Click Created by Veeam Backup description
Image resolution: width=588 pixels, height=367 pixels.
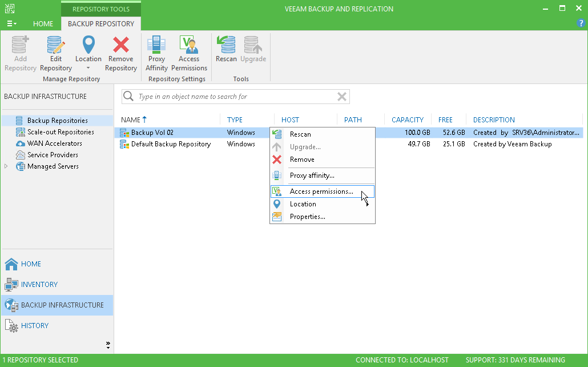[x=512, y=144]
